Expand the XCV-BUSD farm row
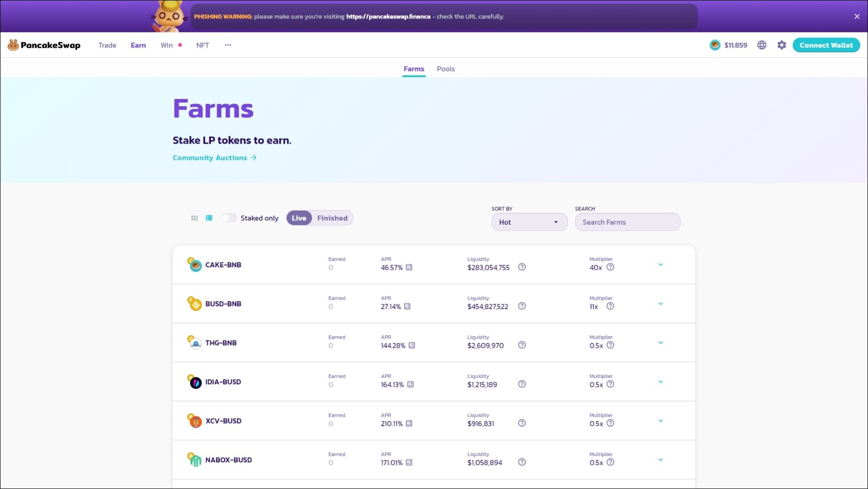 tap(660, 421)
